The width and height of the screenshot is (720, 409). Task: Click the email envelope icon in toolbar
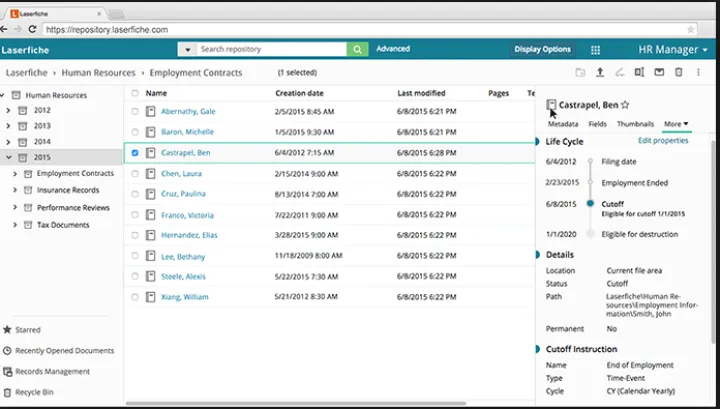[659, 72]
